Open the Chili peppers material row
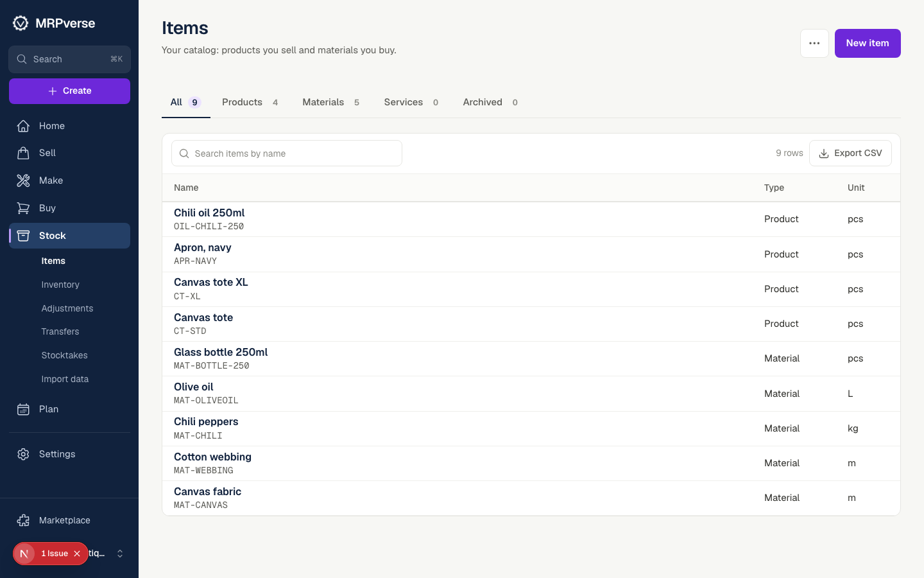 pyautogui.click(x=531, y=428)
